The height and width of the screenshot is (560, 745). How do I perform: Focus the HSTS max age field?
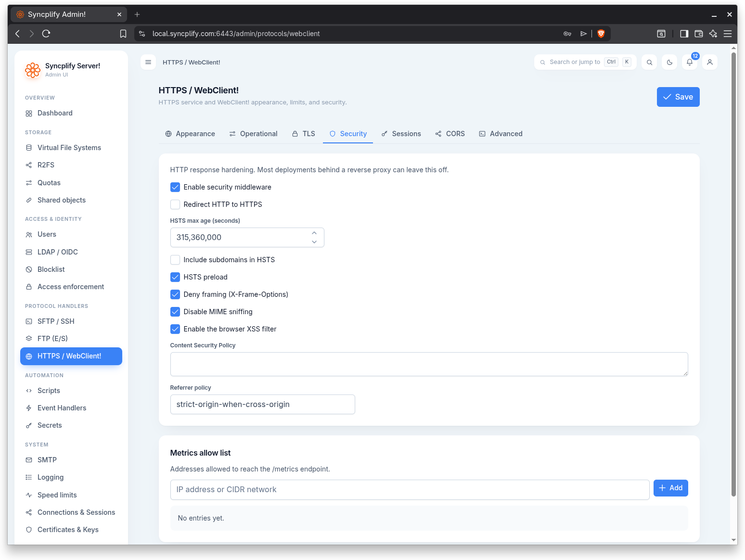247,238
